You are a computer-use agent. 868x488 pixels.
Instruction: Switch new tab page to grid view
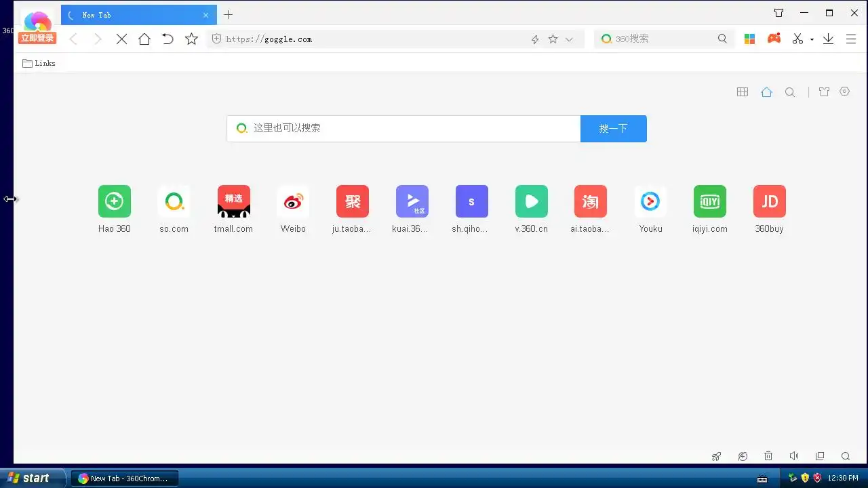coord(743,92)
